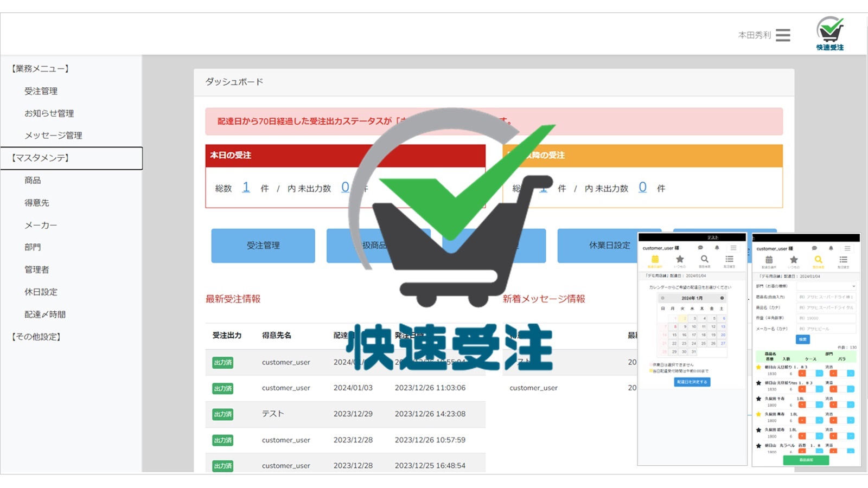Click the blue 受注管理 dashboard button
Image resolution: width=868 pixels, height=488 pixels.
[x=263, y=246]
